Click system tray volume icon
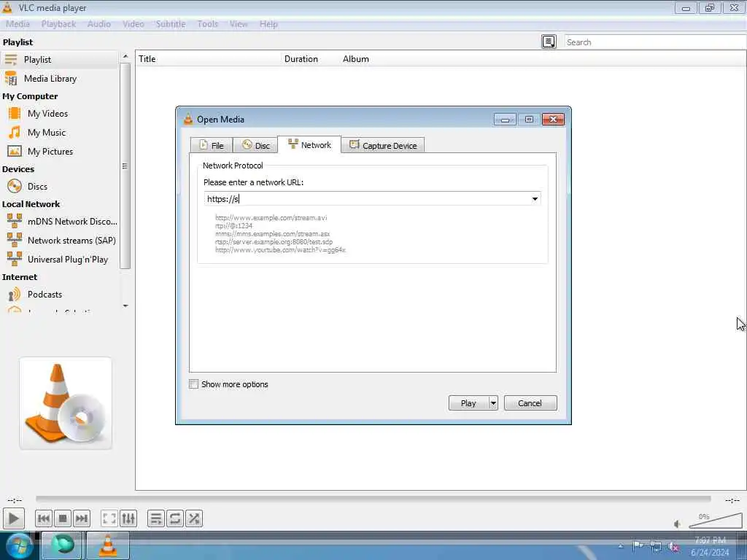Screen dimensions: 747x560 coord(673,546)
